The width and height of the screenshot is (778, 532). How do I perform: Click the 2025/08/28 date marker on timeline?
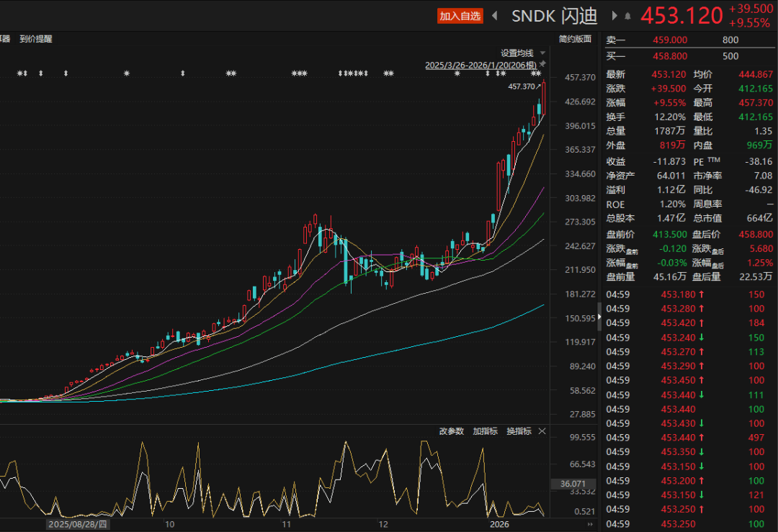pyautogui.click(x=77, y=525)
